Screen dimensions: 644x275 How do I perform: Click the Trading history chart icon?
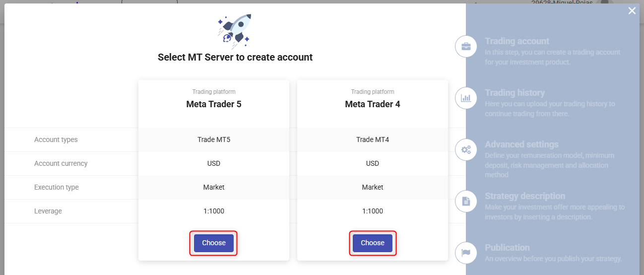point(466,98)
